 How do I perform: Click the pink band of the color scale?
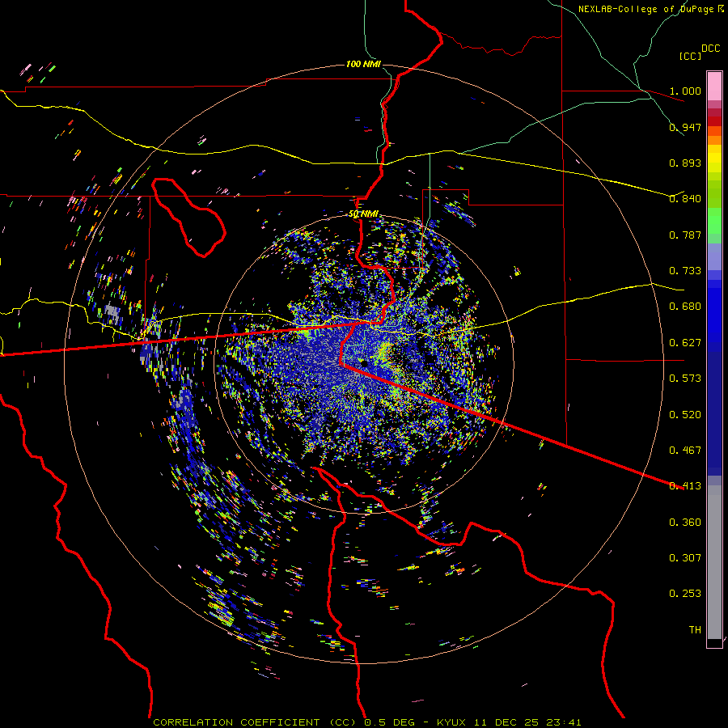[x=714, y=86]
